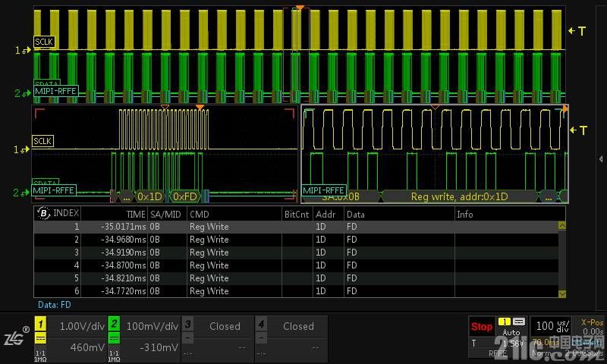Select trigger level T arrow in zoom window
607x364 pixels.
pos(578,130)
